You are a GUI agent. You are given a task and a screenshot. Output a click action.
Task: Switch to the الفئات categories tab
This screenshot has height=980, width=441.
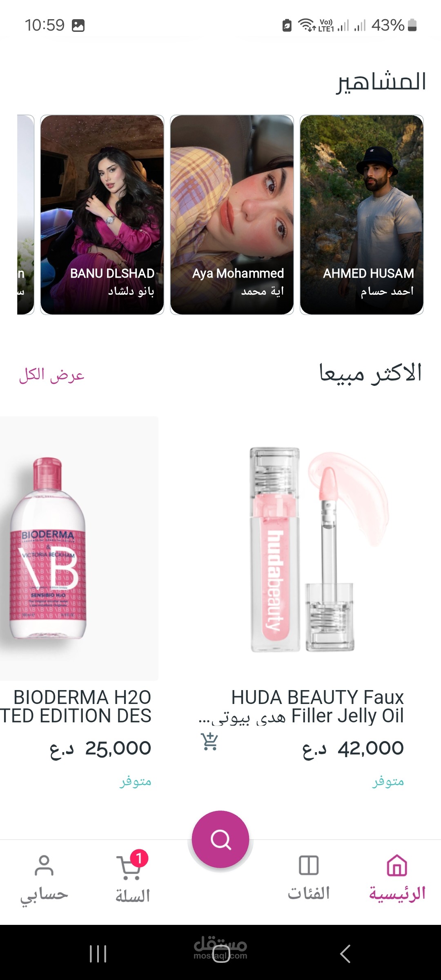click(x=309, y=878)
